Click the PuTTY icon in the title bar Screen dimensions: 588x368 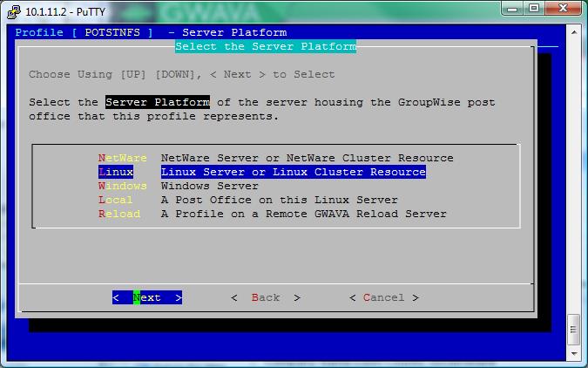point(13,11)
